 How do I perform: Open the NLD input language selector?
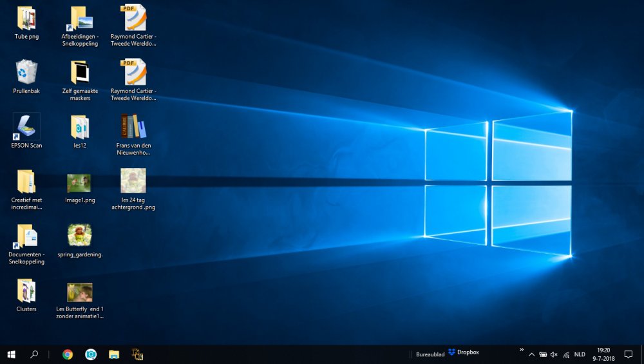[580, 354]
